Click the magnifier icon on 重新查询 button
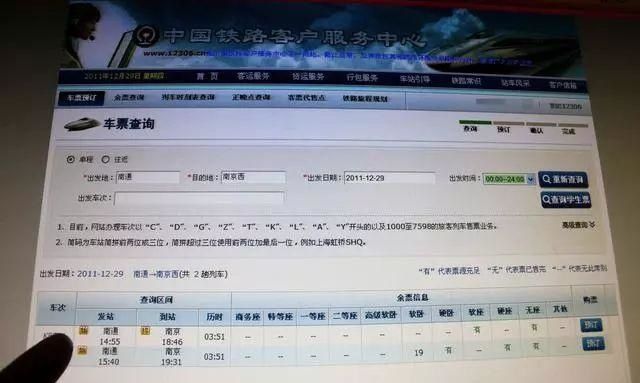Image resolution: width=640 pixels, height=383 pixels. pos(547,178)
